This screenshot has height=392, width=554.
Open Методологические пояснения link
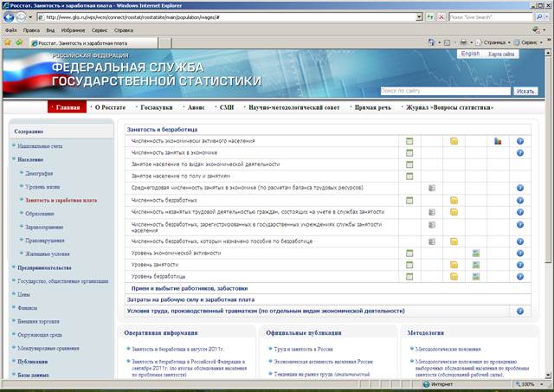[x=448, y=349]
